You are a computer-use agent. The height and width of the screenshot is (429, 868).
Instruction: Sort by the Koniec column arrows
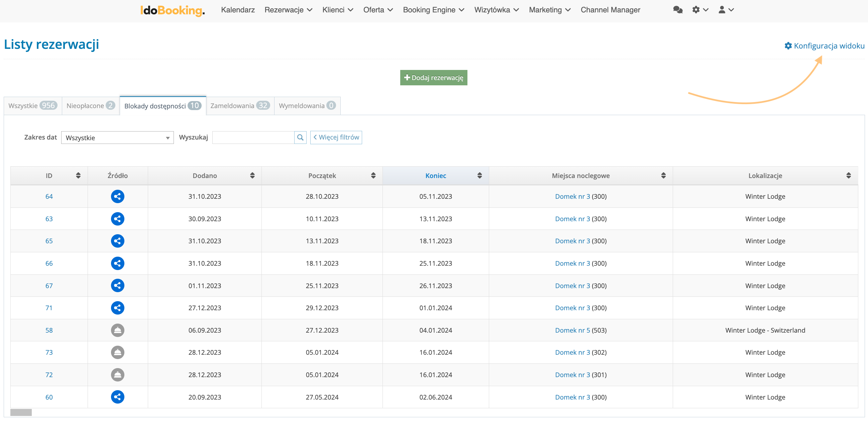(x=479, y=175)
